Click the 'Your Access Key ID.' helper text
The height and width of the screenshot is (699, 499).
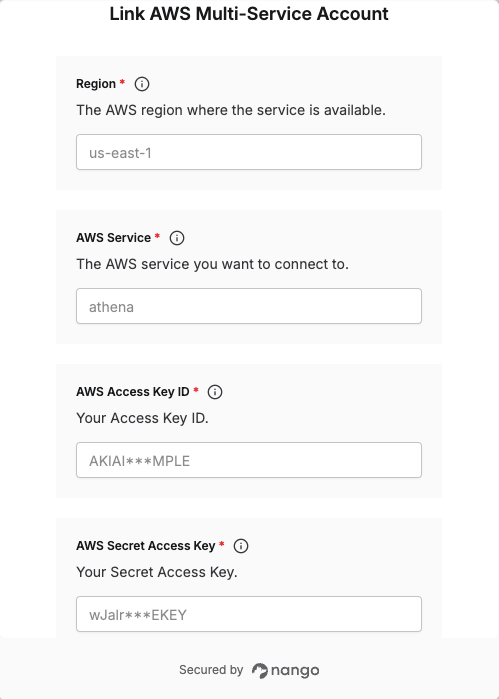[x=142, y=418]
